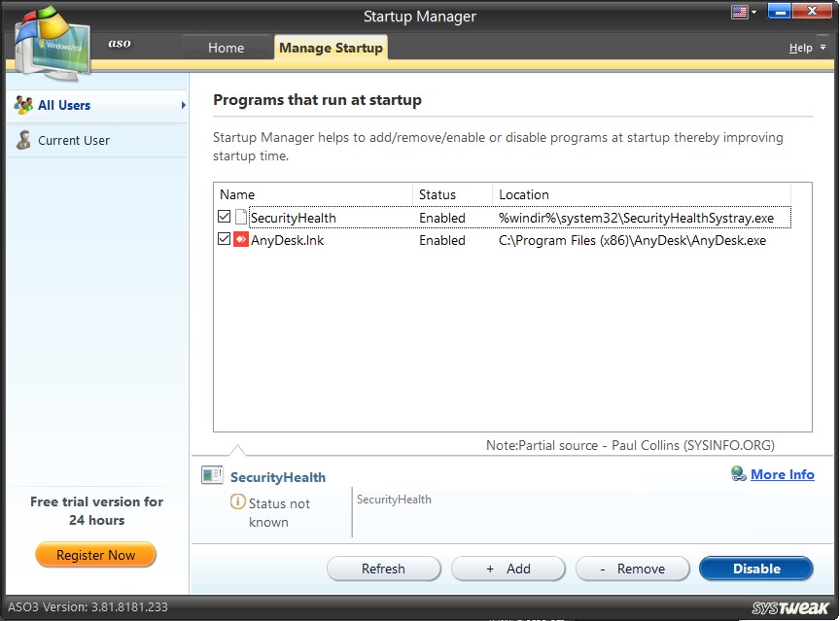Select the All Users sidebar icon
Screen dimensions: 840x621
[x=21, y=106]
